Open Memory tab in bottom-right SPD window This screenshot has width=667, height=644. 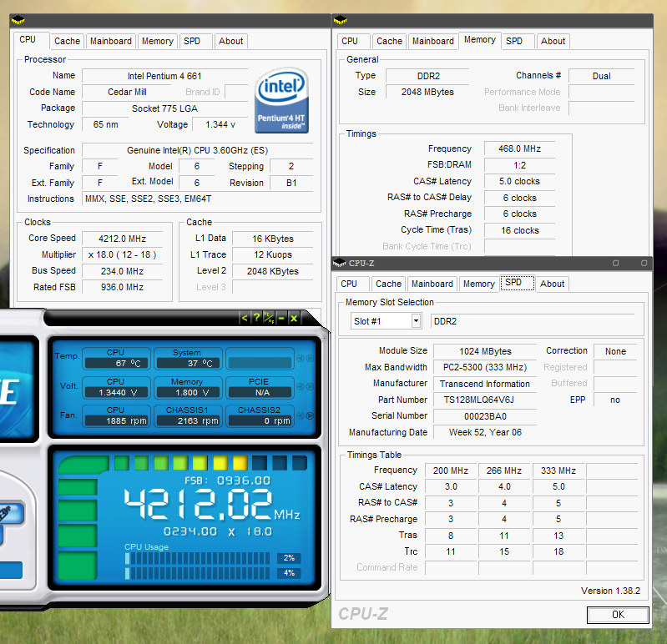[x=479, y=284]
